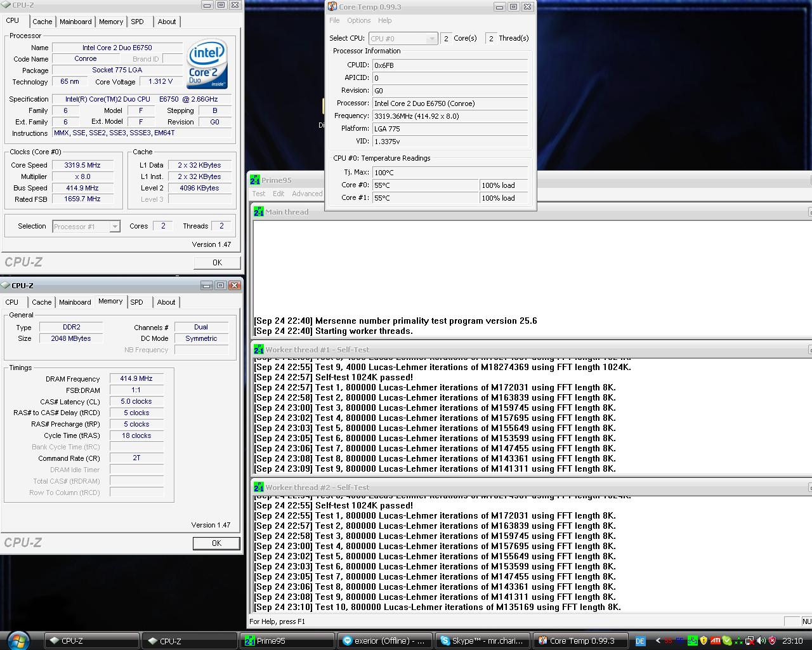This screenshot has width=812, height=650.
Task: Click OK in lower CPU-Z Memory window
Action: tap(216, 543)
